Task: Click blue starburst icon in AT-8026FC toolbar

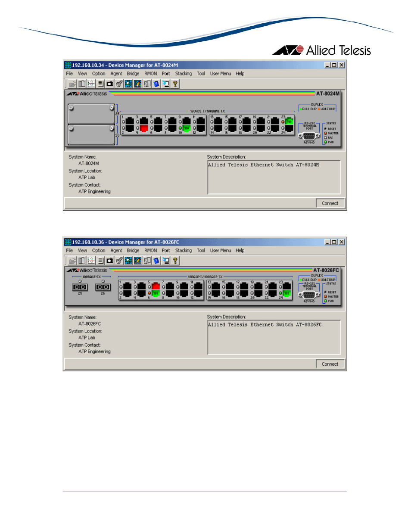Action: (128, 261)
